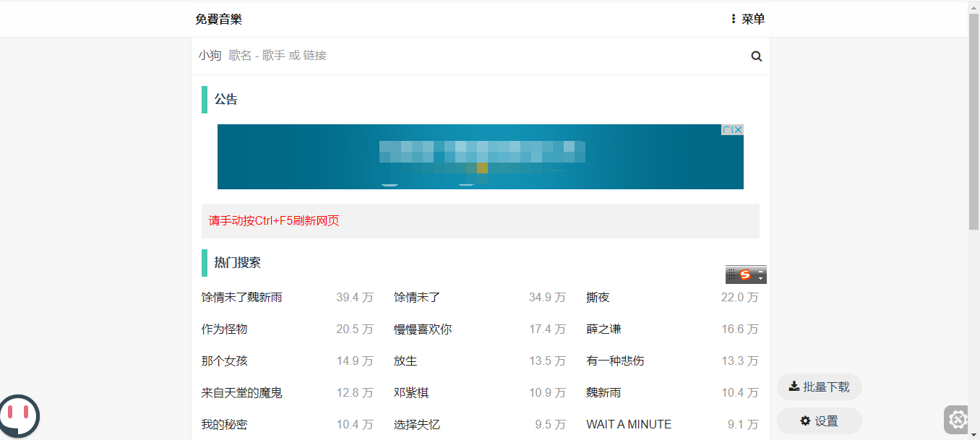Select hot search 来自天堂的魔鬼
980x440 pixels.
[241, 392]
